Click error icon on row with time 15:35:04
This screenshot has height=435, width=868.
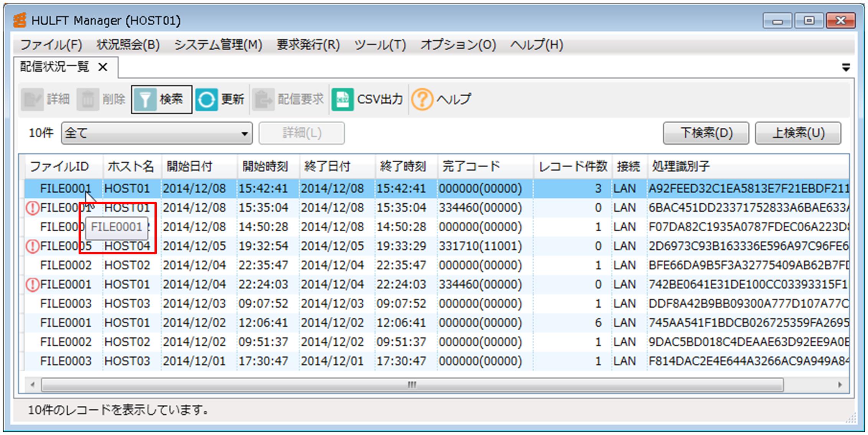pos(33,208)
